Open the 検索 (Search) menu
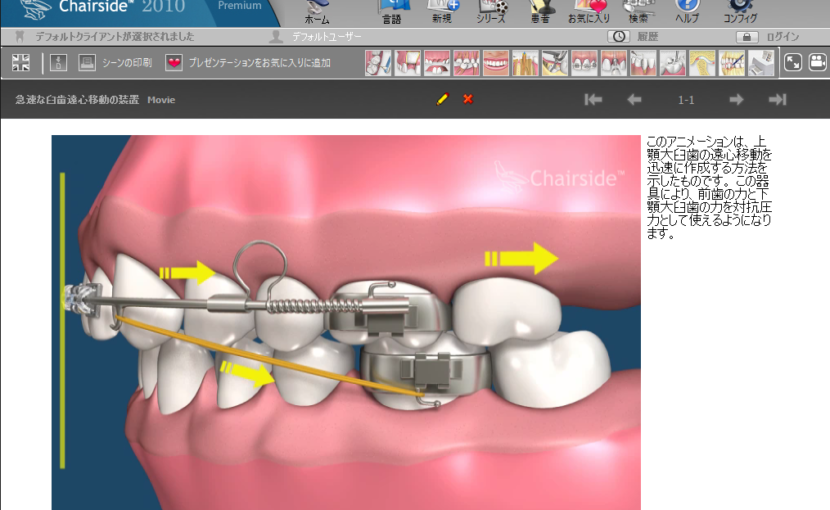The image size is (830, 510). (638, 13)
